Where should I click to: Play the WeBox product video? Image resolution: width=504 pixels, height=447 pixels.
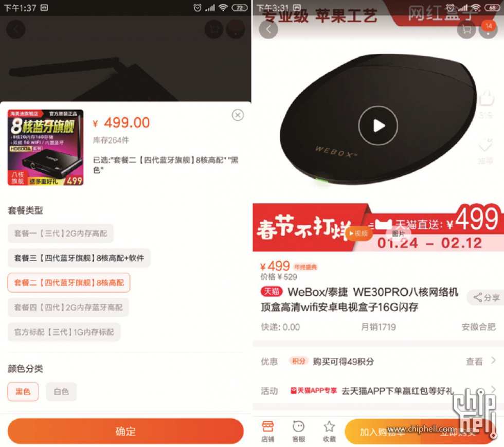click(x=378, y=126)
